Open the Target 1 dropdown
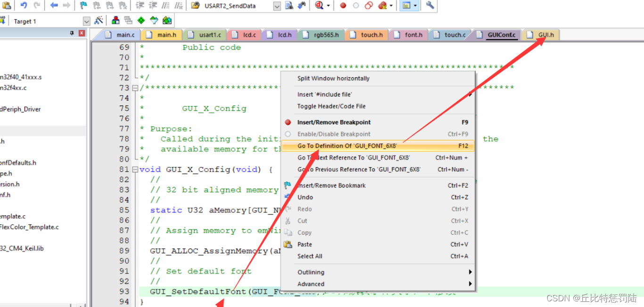Viewport: 644px width, 307px height. [86, 21]
